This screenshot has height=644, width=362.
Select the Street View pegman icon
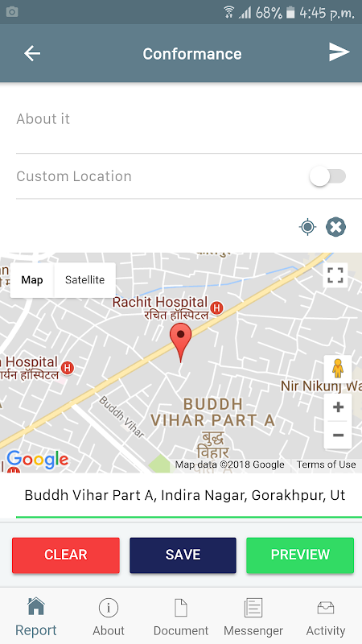point(337,369)
